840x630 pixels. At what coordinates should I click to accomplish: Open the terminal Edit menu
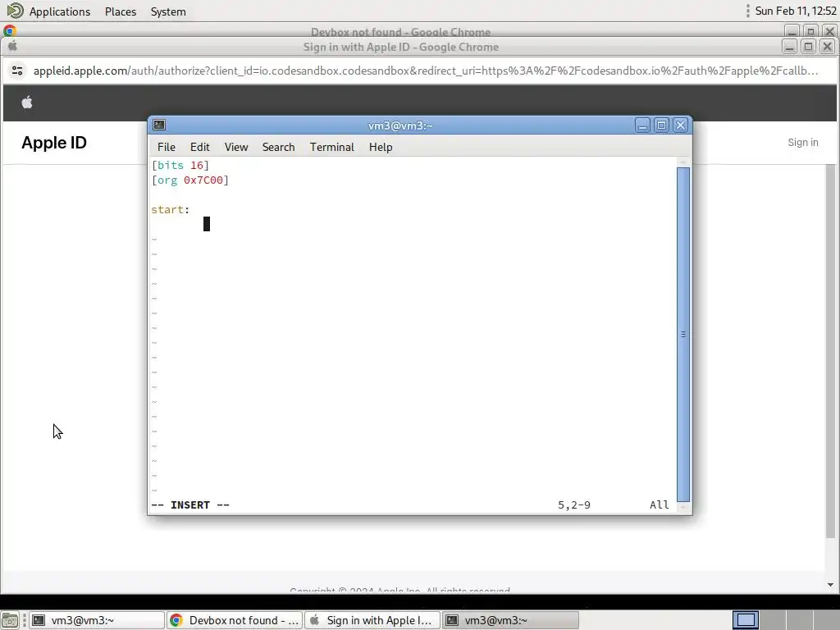200,147
